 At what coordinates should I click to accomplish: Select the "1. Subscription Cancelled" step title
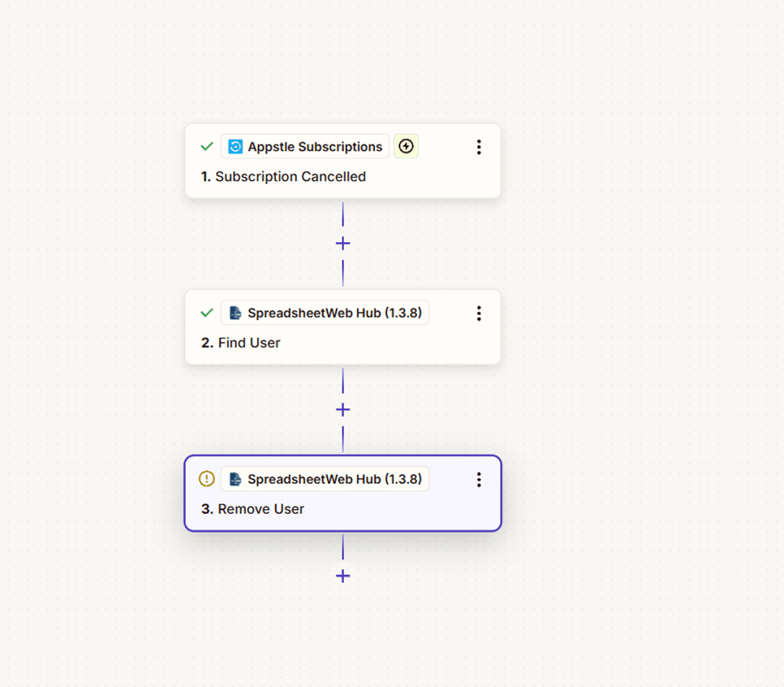click(283, 177)
